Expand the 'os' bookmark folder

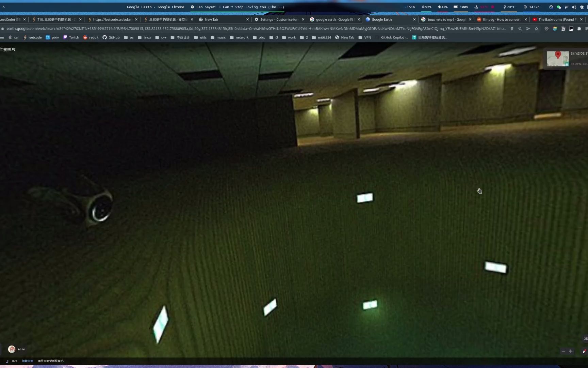(x=129, y=37)
